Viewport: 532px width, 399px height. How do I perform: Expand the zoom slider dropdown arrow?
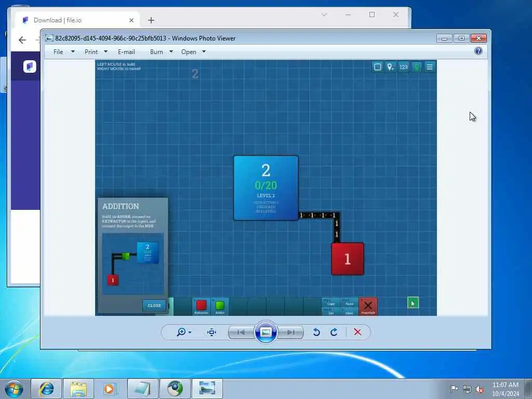[x=190, y=332]
